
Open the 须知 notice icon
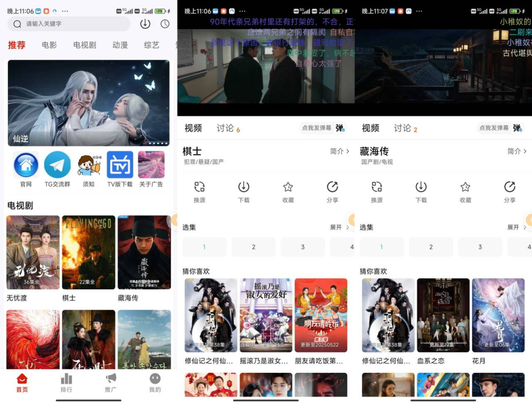point(89,165)
